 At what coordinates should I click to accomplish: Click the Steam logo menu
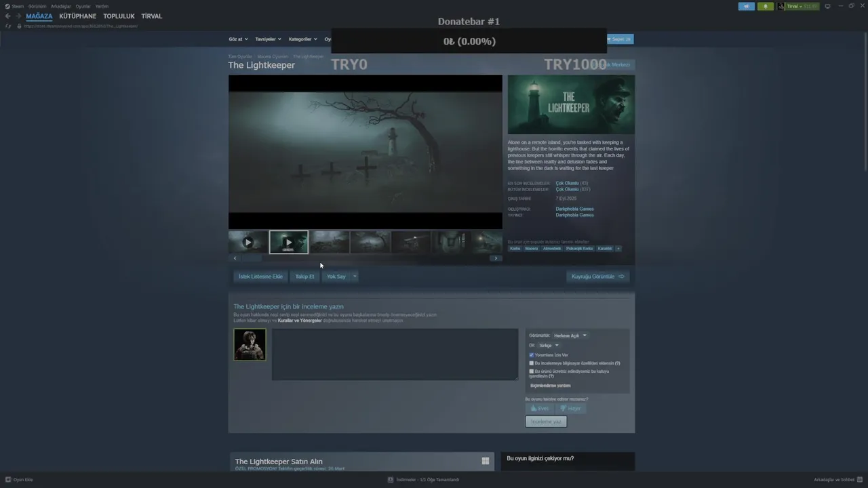coord(14,6)
